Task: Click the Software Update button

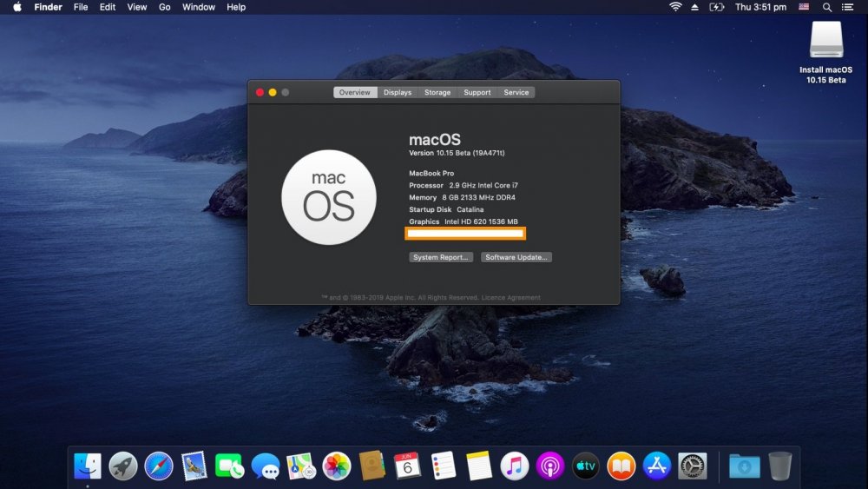Action: (x=516, y=257)
